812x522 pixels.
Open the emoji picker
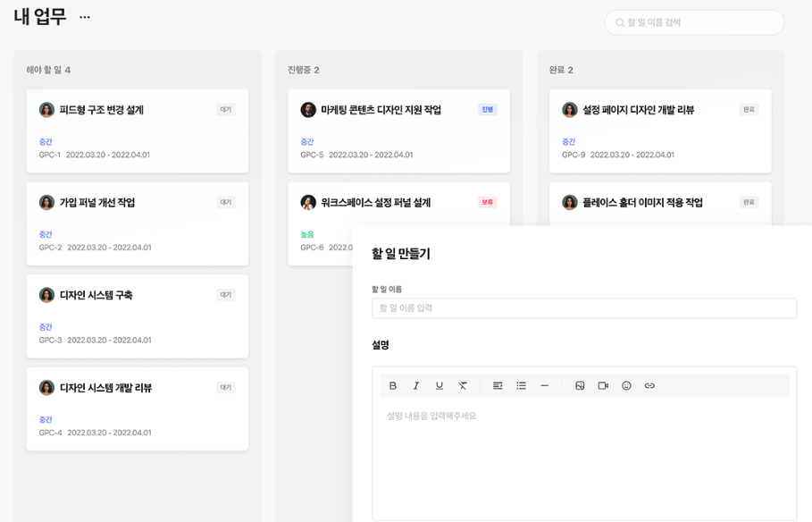pyautogui.click(x=626, y=386)
